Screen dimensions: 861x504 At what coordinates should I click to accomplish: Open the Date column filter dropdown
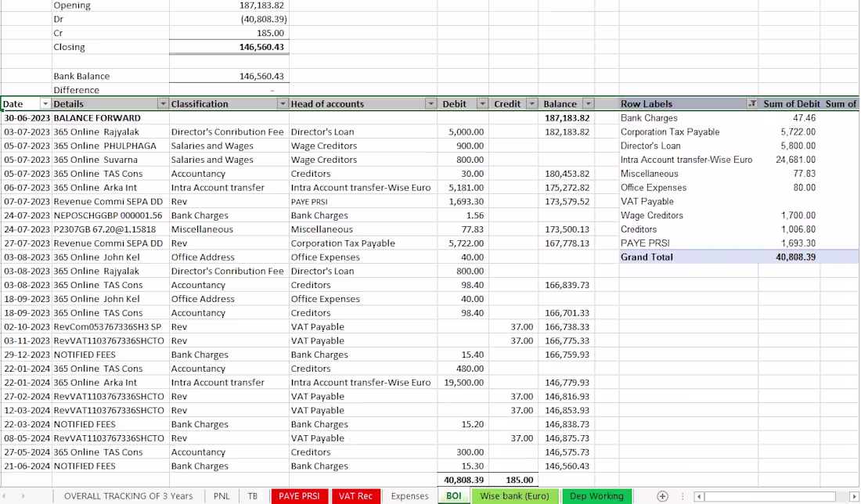pyautogui.click(x=45, y=104)
